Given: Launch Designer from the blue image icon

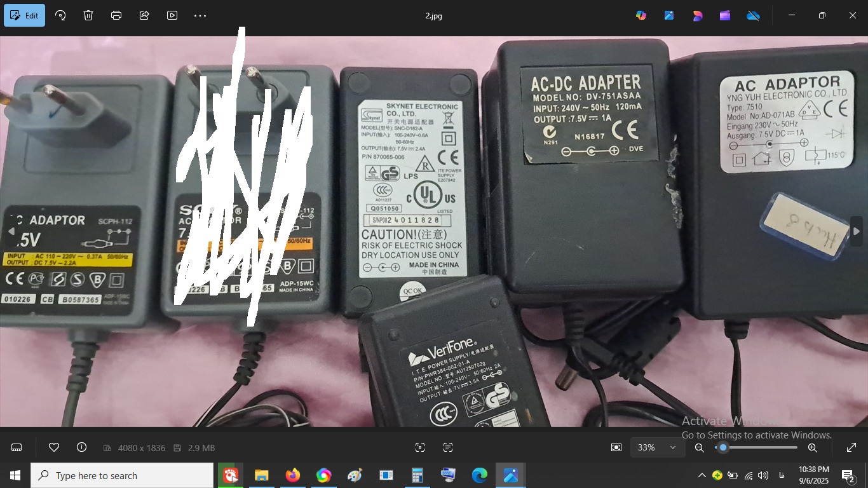Looking at the screenshot, I should pyautogui.click(x=669, y=15).
